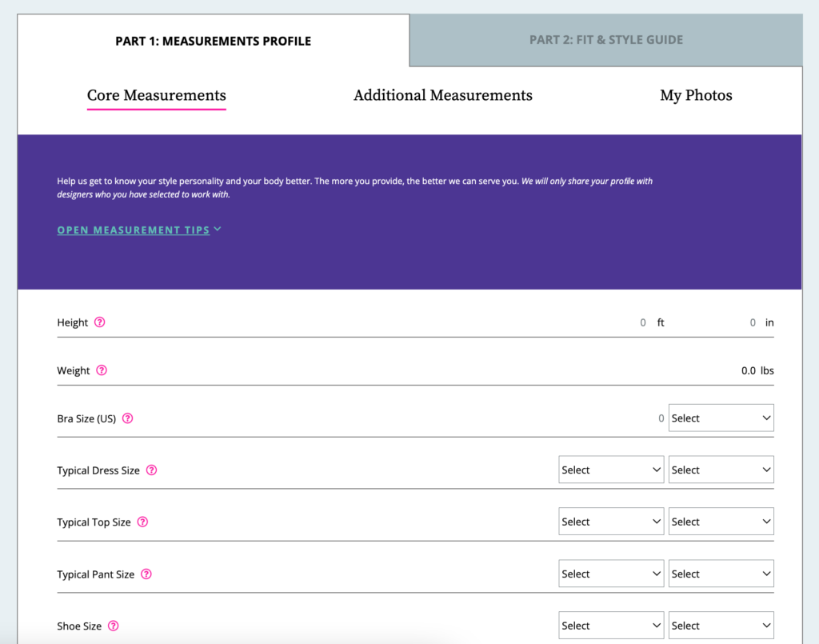
Task: Click the 'Height' label text
Action: coord(73,322)
